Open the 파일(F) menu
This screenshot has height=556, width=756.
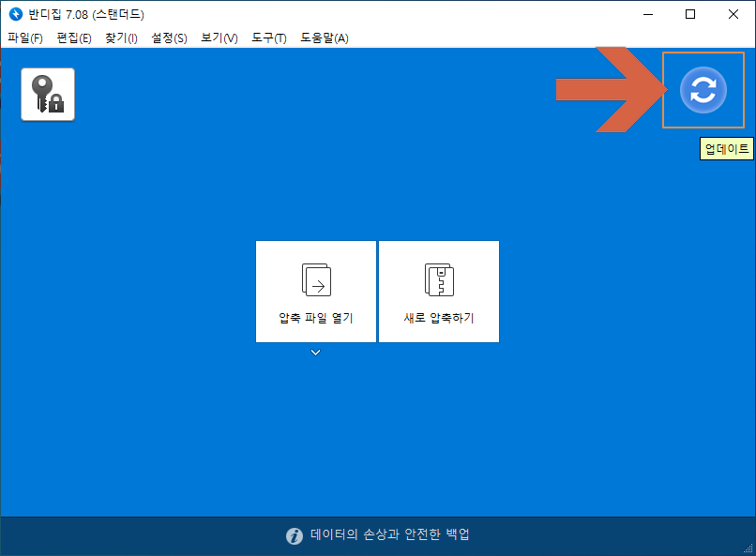coord(25,38)
